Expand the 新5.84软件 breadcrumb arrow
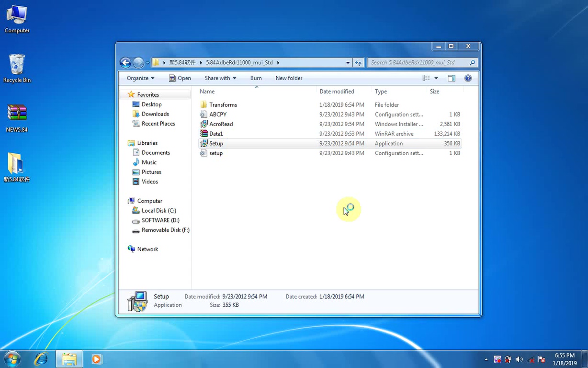 201,62
